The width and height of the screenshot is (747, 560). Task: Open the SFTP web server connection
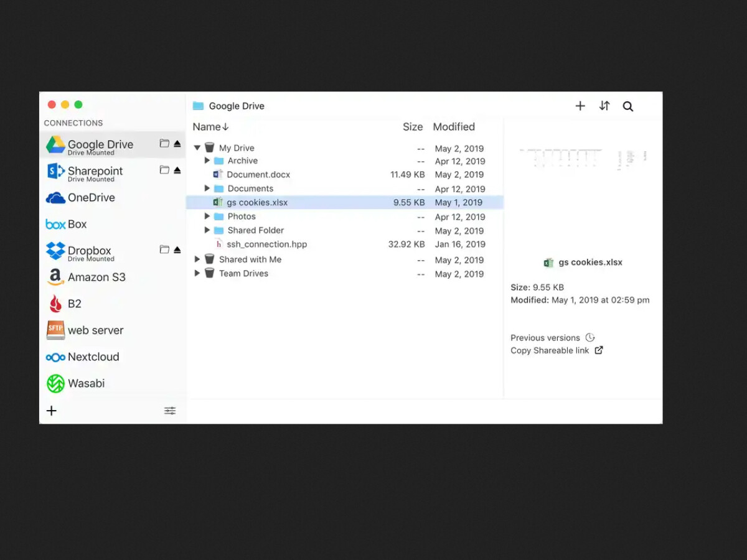[95, 330]
